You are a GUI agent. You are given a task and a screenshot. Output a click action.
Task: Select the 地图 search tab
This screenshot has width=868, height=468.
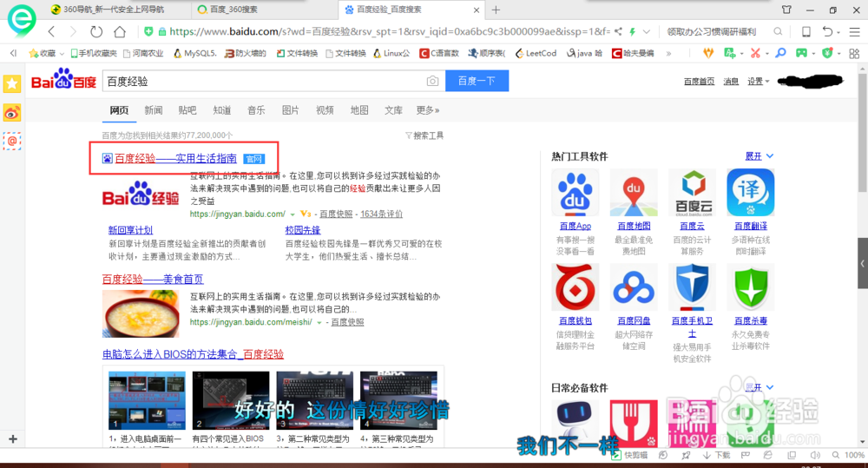point(359,110)
